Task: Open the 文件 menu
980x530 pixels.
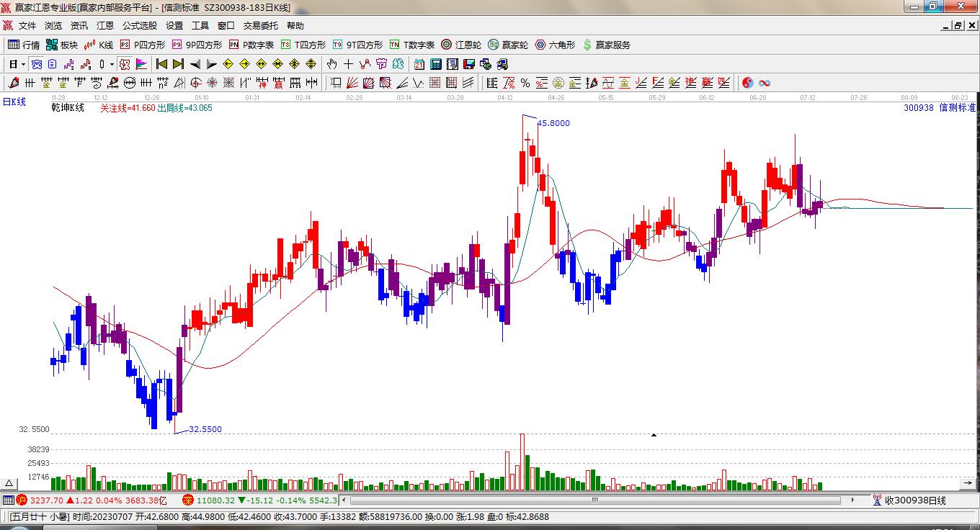Action: click(27, 25)
